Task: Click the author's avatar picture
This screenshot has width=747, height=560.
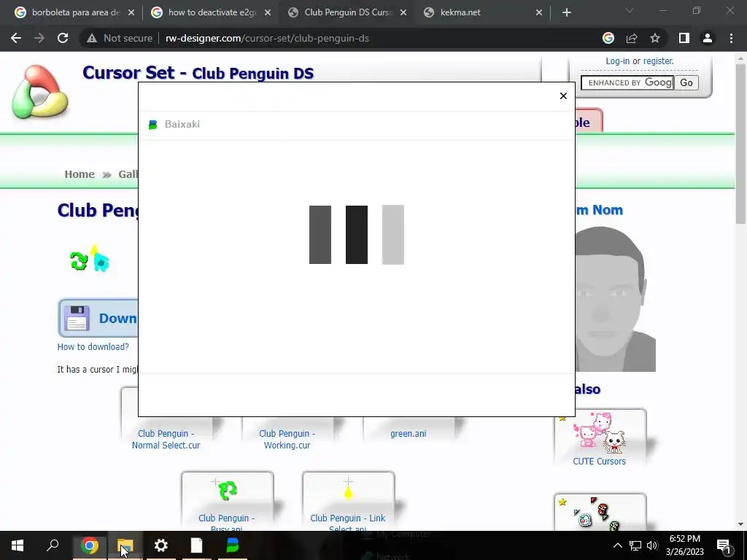Action: (x=616, y=298)
